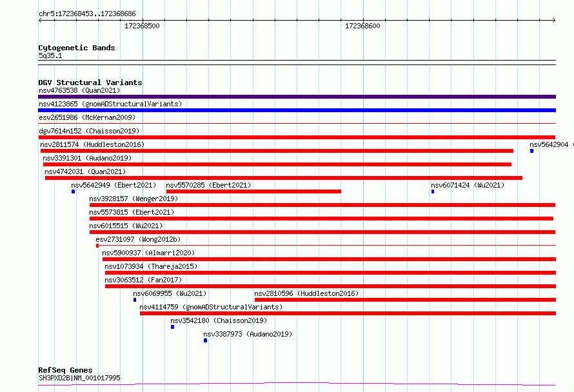Click the nsv4742031 (Quan2021) label
The image size is (574, 392).
point(85,171)
